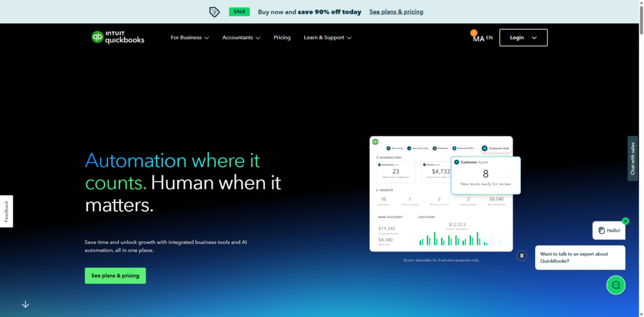Expand the Accountants menu
Image resolution: width=644 pixels, height=317 pixels.
pos(241,38)
